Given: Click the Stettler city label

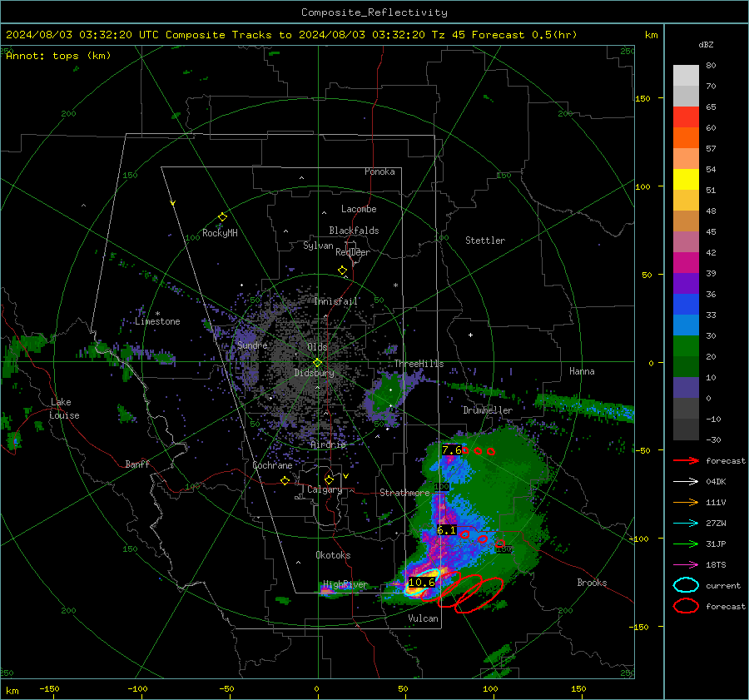Looking at the screenshot, I should pyautogui.click(x=485, y=241).
